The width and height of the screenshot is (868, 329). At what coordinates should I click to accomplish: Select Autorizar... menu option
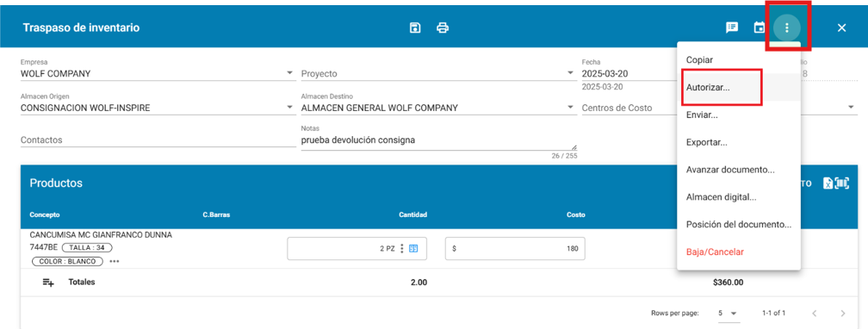[739, 88]
